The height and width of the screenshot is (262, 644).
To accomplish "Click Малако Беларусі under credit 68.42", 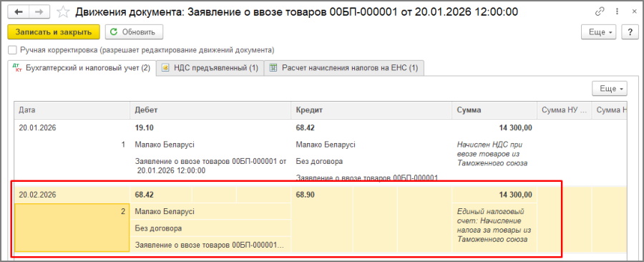I will 326,145.
